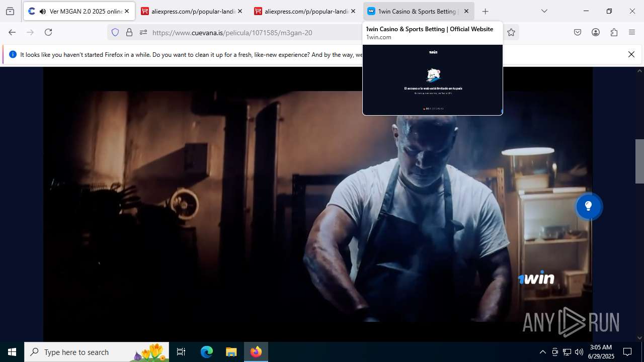This screenshot has height=362, width=644.
Task: Switch to first aliexpress popular-landing tab
Action: click(x=192, y=11)
